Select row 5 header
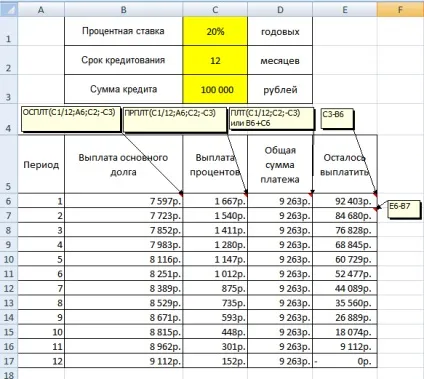The height and width of the screenshot is (379, 424). tap(9, 164)
